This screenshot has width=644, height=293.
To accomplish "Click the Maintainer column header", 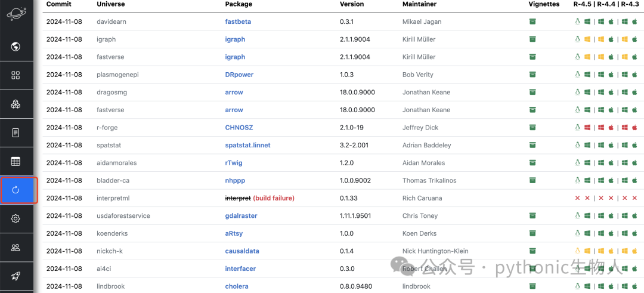I will click(x=419, y=4).
